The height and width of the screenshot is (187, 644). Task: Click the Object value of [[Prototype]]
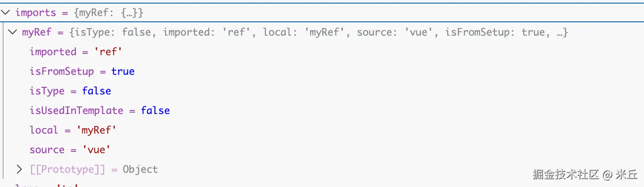click(140, 169)
